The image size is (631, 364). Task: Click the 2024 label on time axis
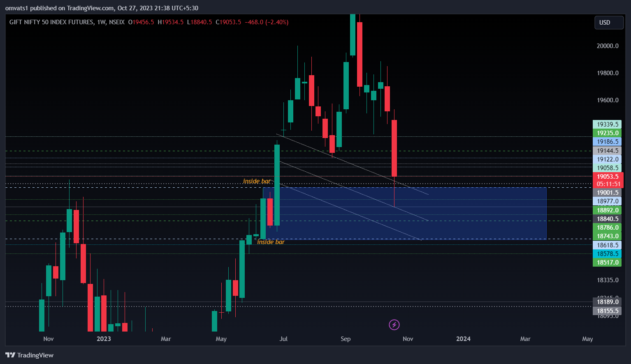(463, 339)
